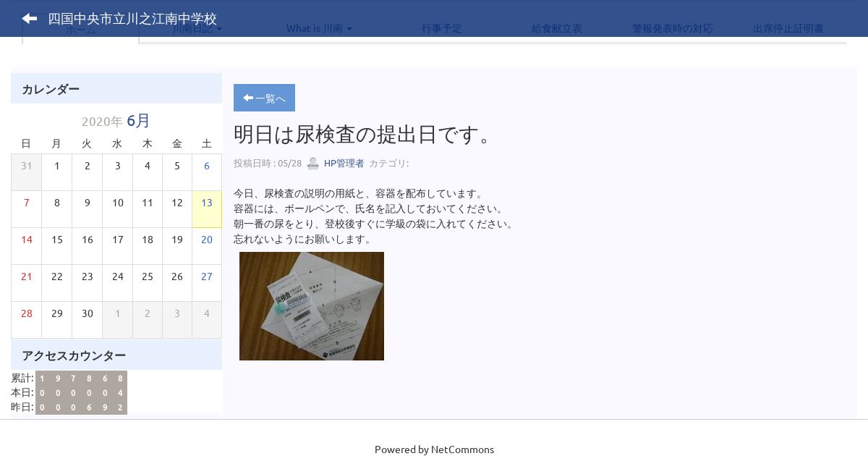Select May 31 in the calendar
Screen dimensions: 868x456
point(27,172)
